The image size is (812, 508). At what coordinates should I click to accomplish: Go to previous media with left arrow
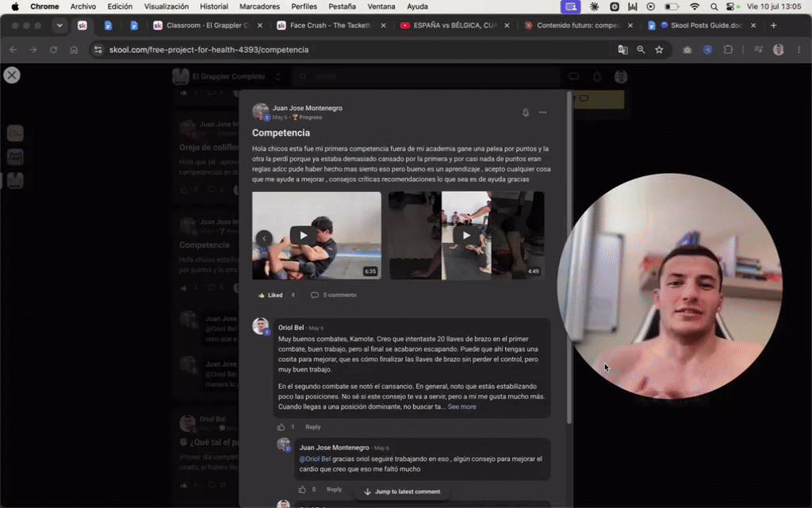click(264, 238)
